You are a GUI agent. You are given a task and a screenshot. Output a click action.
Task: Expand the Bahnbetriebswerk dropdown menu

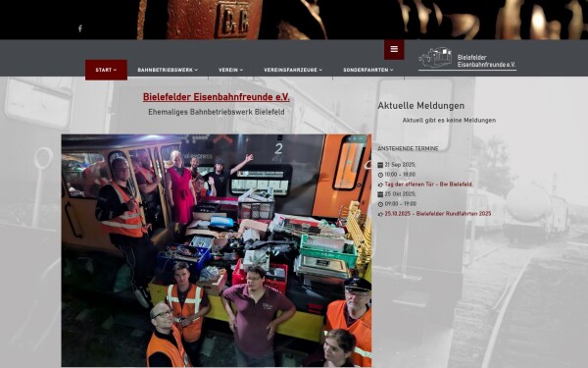tap(168, 70)
